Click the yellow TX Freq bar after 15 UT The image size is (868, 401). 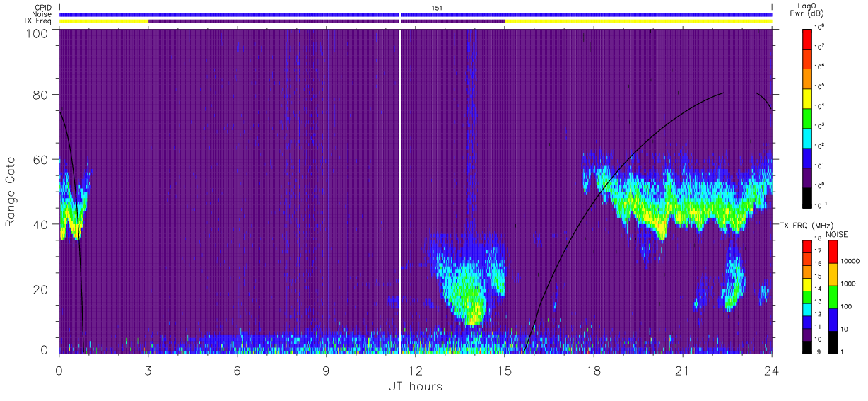click(x=638, y=21)
